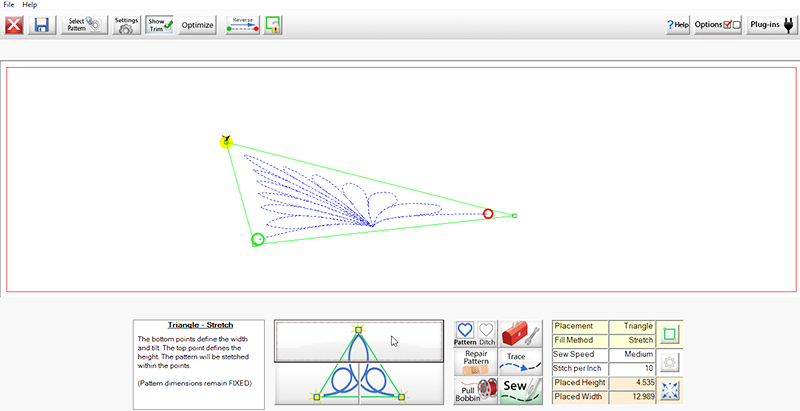Click the Optimize button

(x=198, y=25)
